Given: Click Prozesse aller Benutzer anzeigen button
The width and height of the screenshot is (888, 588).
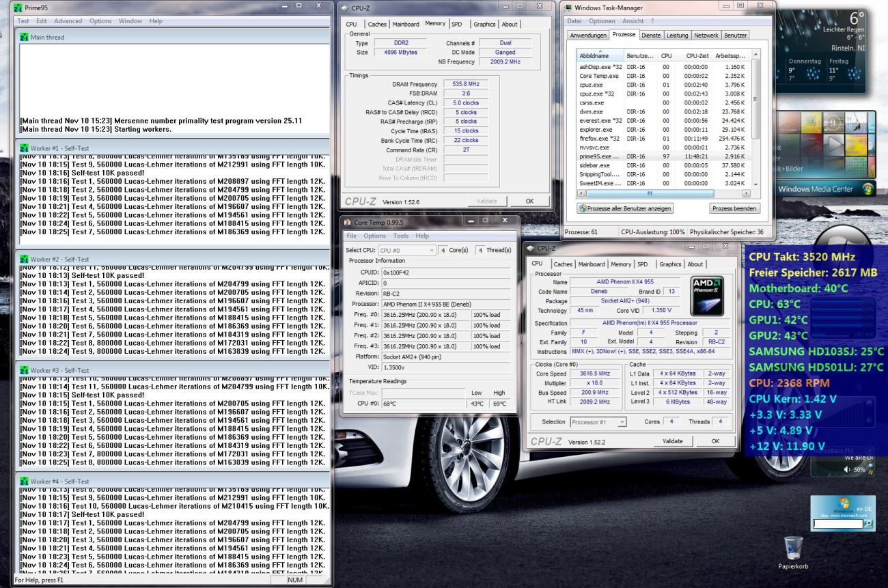Looking at the screenshot, I should [x=625, y=208].
